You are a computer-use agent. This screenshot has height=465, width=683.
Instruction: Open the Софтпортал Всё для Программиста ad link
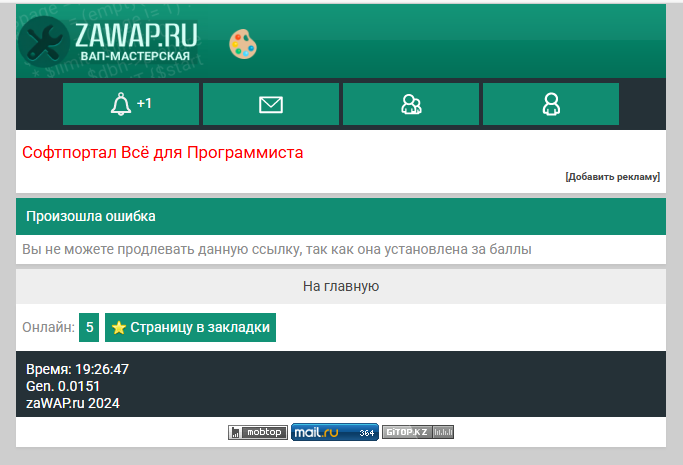(x=162, y=153)
